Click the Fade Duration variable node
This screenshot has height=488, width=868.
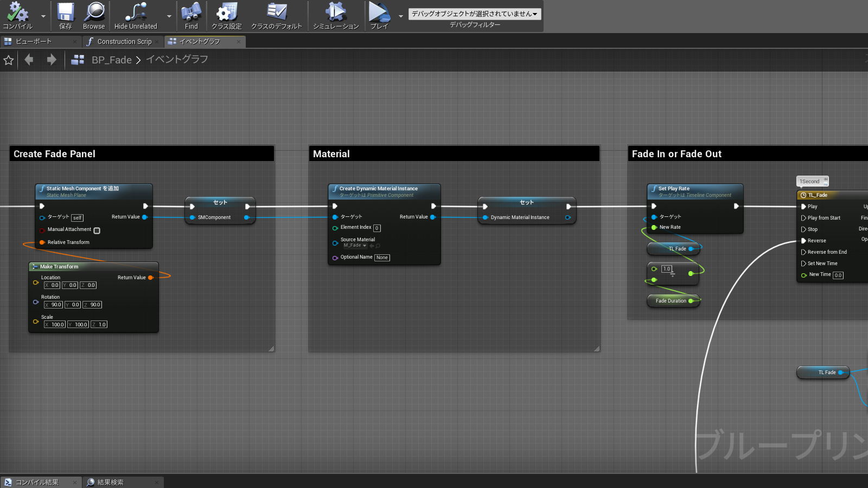(x=673, y=301)
